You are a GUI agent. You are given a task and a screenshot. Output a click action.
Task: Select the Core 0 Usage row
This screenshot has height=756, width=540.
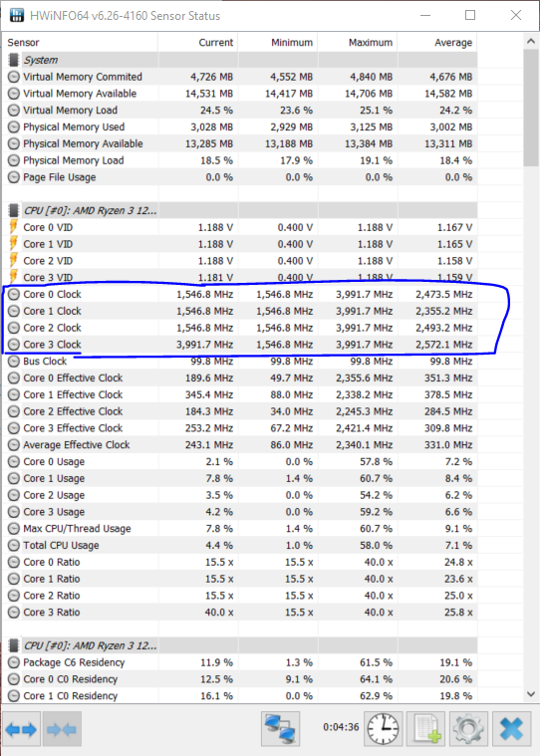click(240, 461)
